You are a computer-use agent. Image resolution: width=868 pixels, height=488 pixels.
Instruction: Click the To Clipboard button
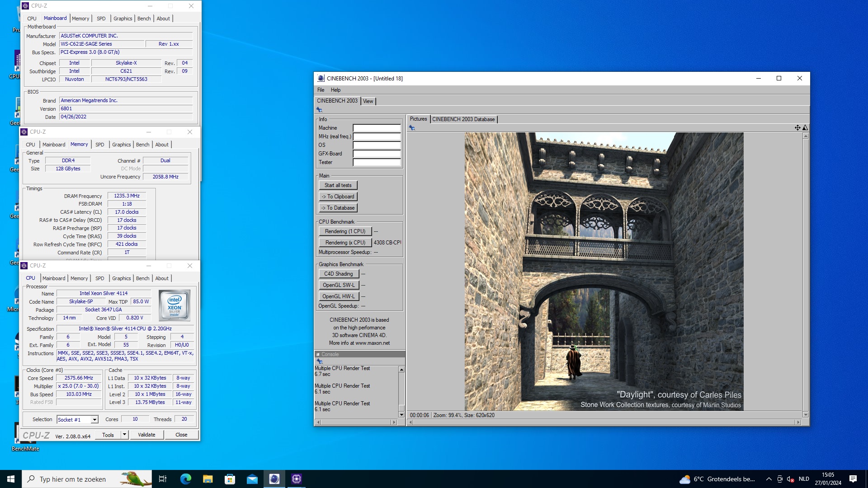[338, 197]
